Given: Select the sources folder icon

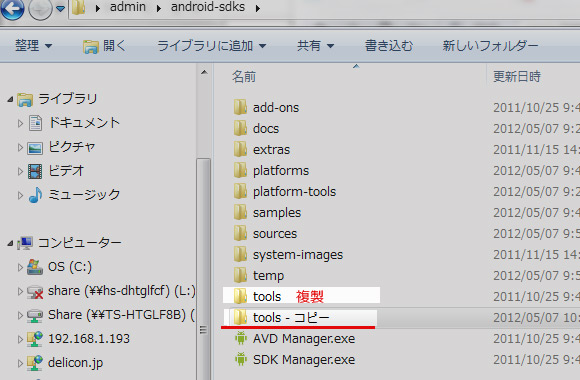Looking at the screenshot, I should click(x=240, y=233).
